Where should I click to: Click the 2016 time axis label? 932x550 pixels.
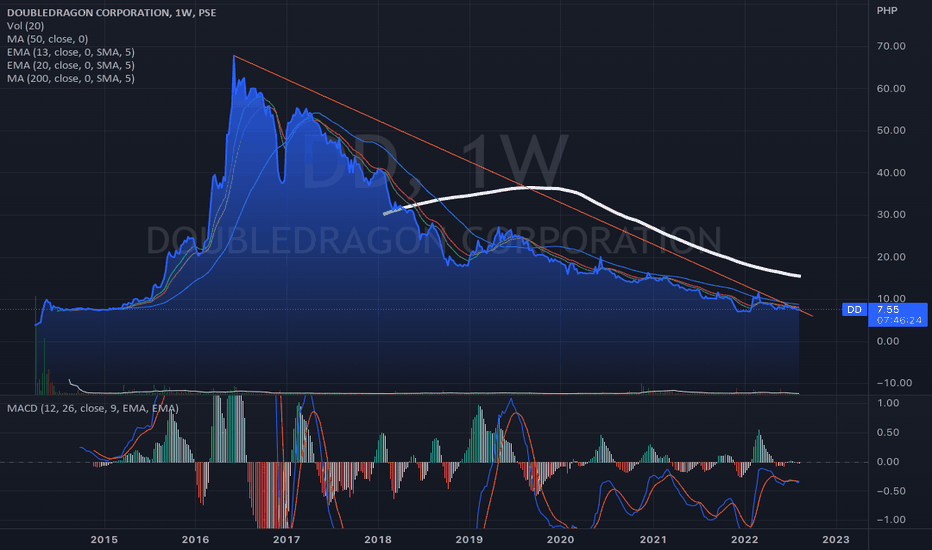196,539
